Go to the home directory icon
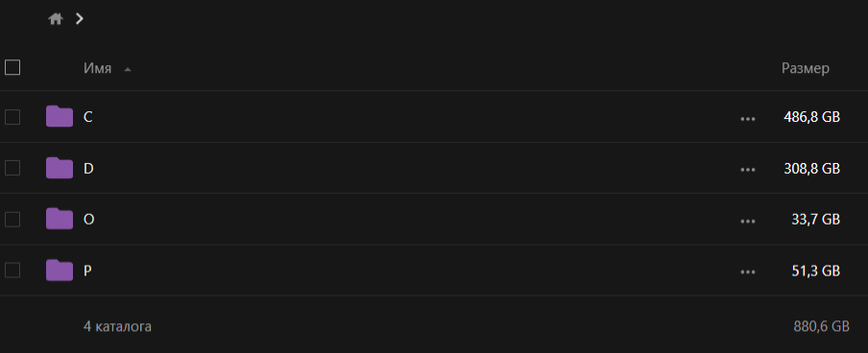This screenshot has height=353, width=868. coord(55,19)
